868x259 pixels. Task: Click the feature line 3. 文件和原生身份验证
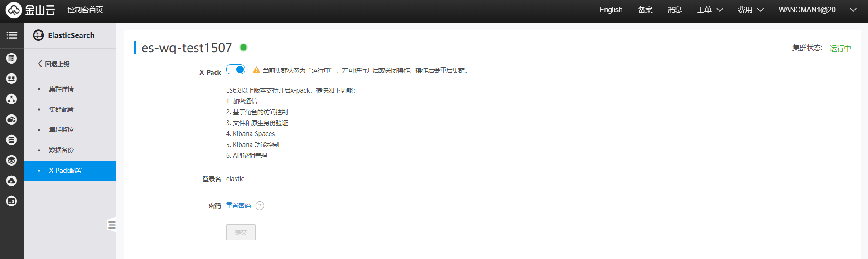click(x=257, y=123)
